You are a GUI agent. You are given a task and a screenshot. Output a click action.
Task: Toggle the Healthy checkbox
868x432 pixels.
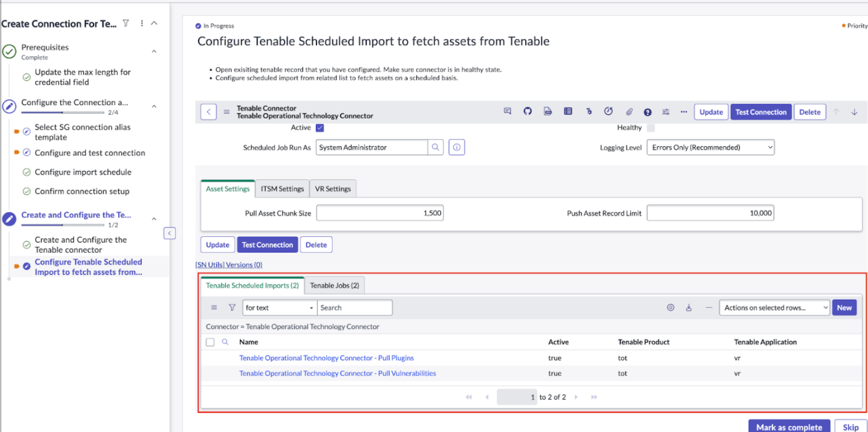(650, 128)
